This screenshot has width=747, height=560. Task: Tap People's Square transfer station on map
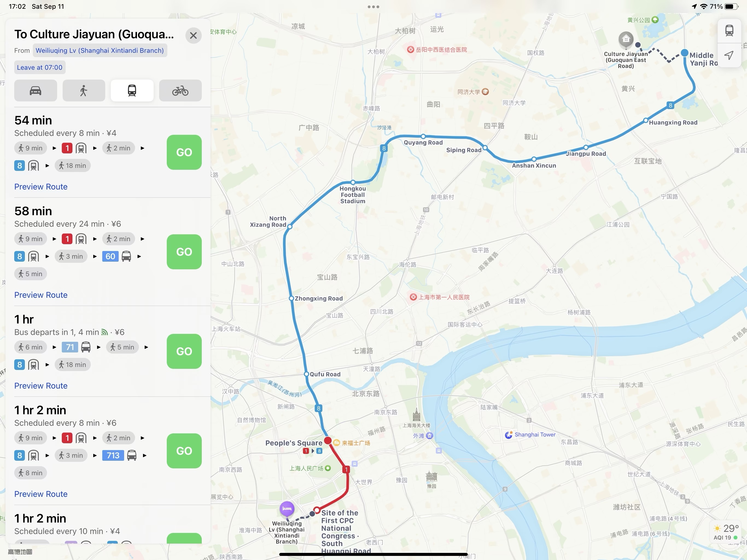pos(328,441)
